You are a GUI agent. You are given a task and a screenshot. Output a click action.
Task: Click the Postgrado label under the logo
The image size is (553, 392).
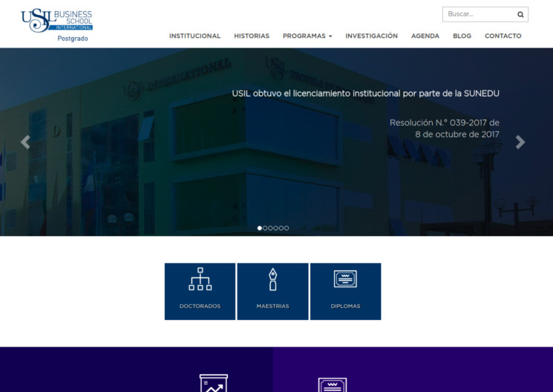coord(73,39)
